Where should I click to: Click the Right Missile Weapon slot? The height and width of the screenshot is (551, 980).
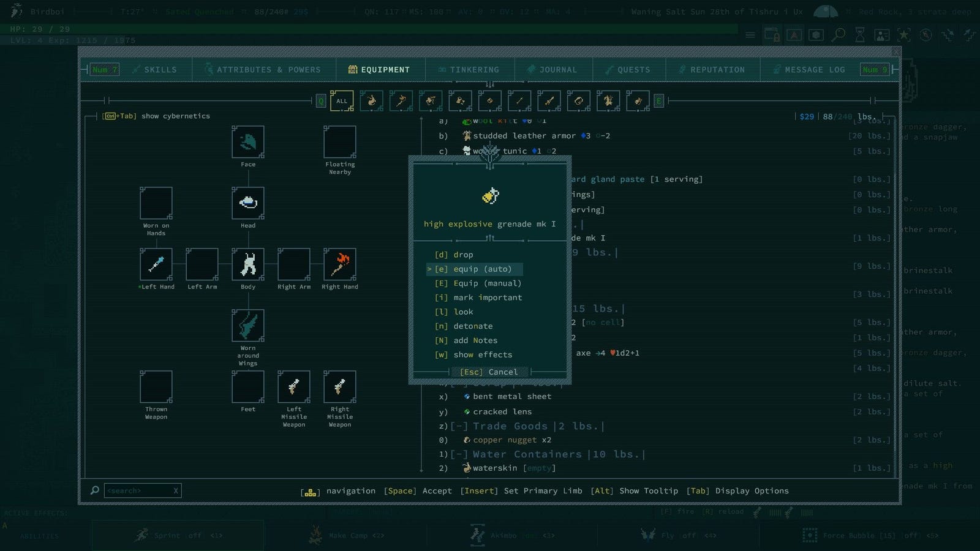(340, 386)
